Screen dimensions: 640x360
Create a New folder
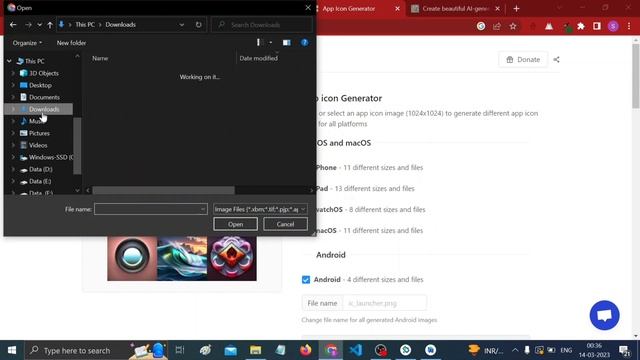click(x=71, y=43)
